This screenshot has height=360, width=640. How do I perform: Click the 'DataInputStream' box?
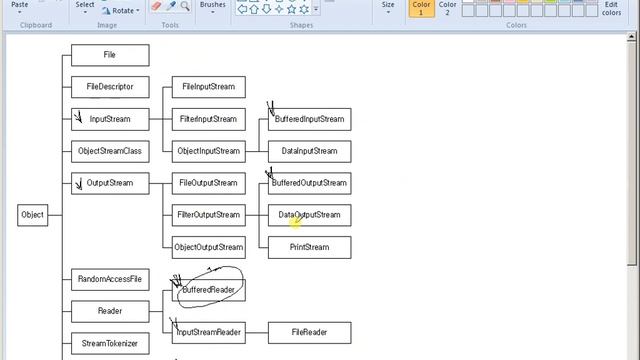click(x=309, y=151)
